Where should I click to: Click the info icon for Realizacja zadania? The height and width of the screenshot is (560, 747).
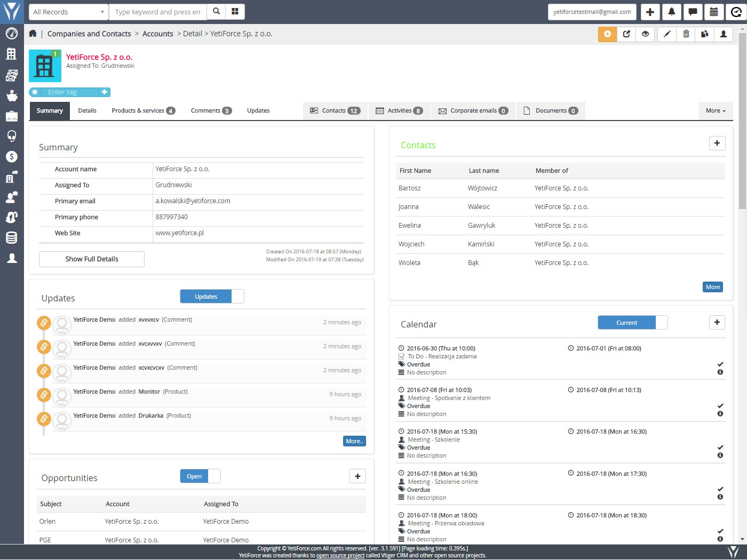click(720, 372)
